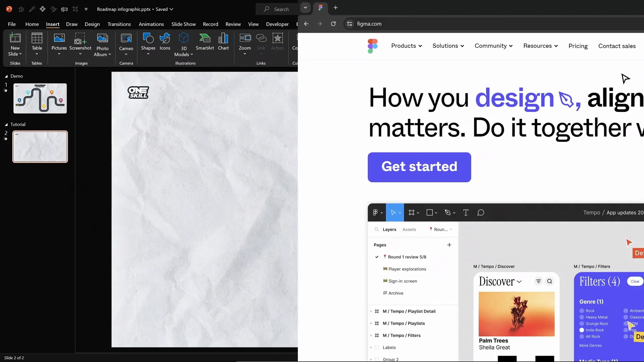Image resolution: width=644 pixels, height=362 pixels.
Task: Select the Text tool in Figma mockup
Action: click(466, 213)
